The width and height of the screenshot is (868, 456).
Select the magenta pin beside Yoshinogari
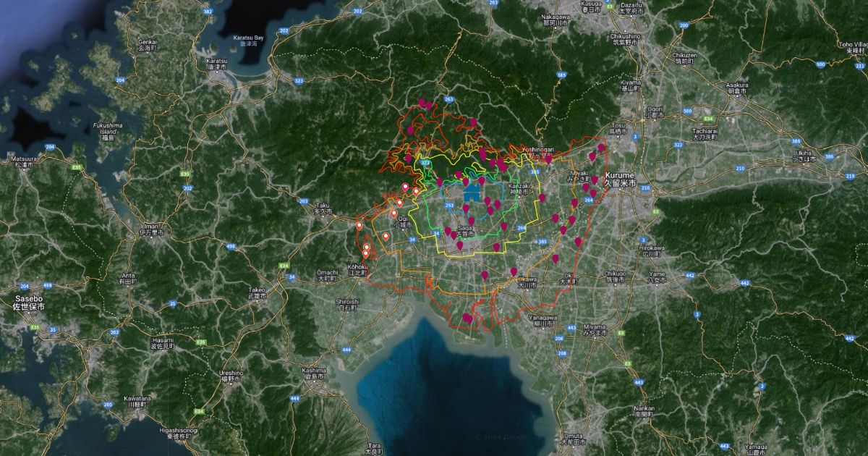point(548,157)
